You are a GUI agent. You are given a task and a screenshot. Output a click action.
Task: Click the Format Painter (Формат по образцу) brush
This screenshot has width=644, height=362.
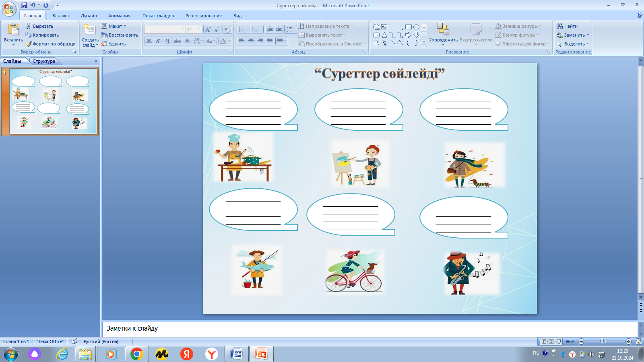pyautogui.click(x=29, y=44)
